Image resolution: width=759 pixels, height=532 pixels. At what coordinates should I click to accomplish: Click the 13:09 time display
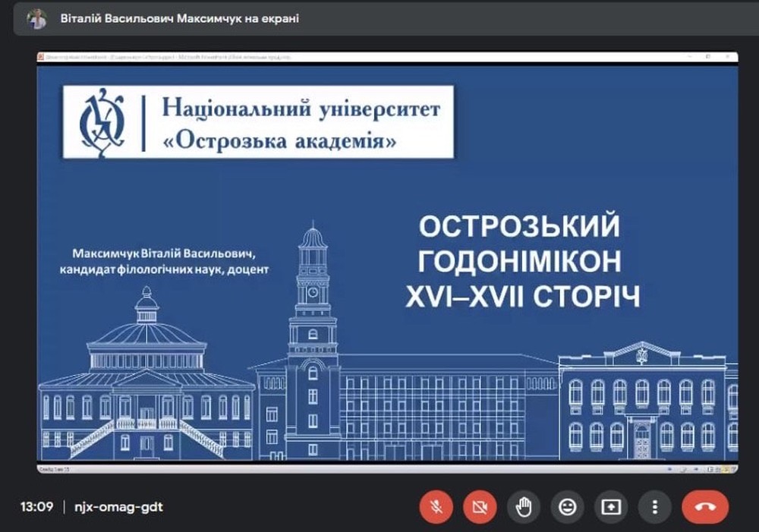(36, 507)
